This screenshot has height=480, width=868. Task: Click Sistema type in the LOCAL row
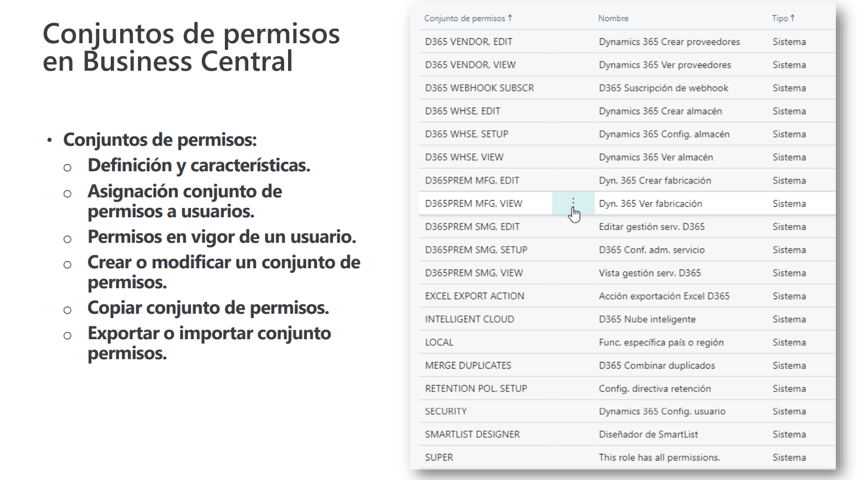click(x=789, y=343)
